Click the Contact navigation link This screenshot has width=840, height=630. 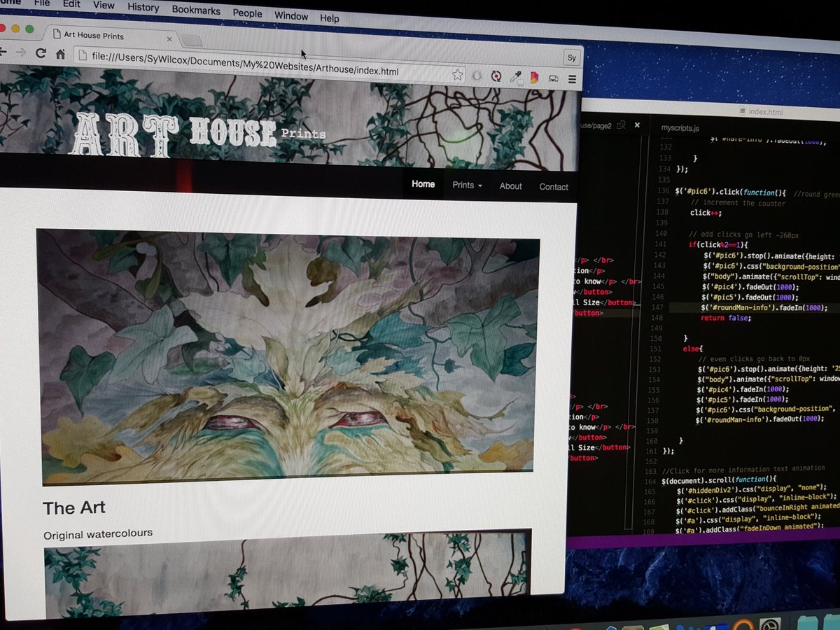[554, 187]
